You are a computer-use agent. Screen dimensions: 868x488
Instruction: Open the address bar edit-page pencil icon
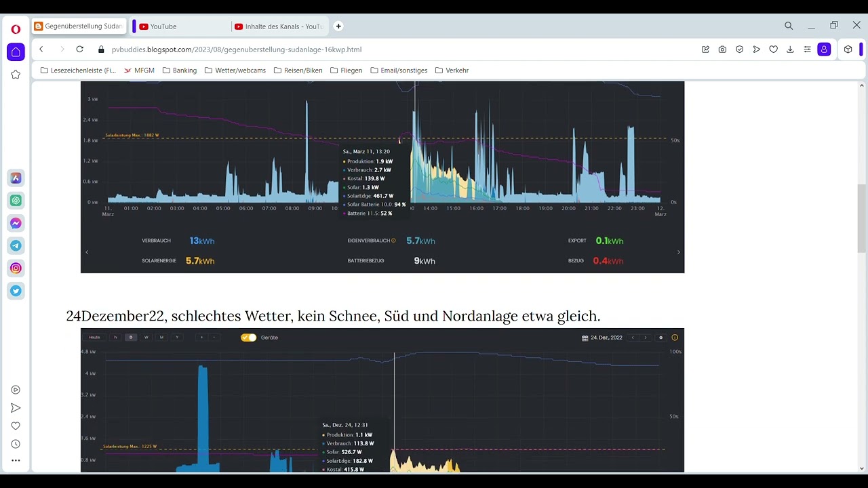[x=705, y=49]
